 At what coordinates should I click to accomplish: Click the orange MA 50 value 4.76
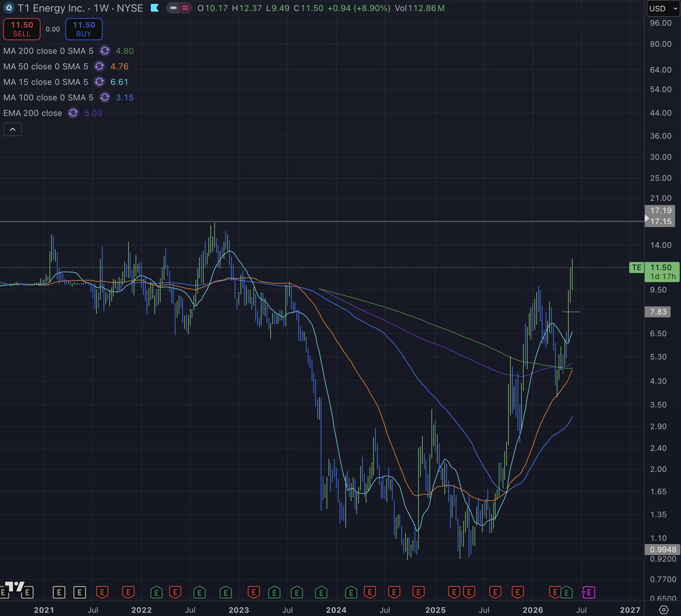(120, 66)
